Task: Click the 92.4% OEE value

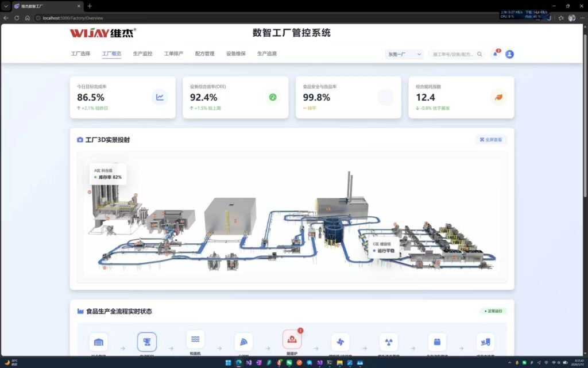Action: [x=204, y=97]
